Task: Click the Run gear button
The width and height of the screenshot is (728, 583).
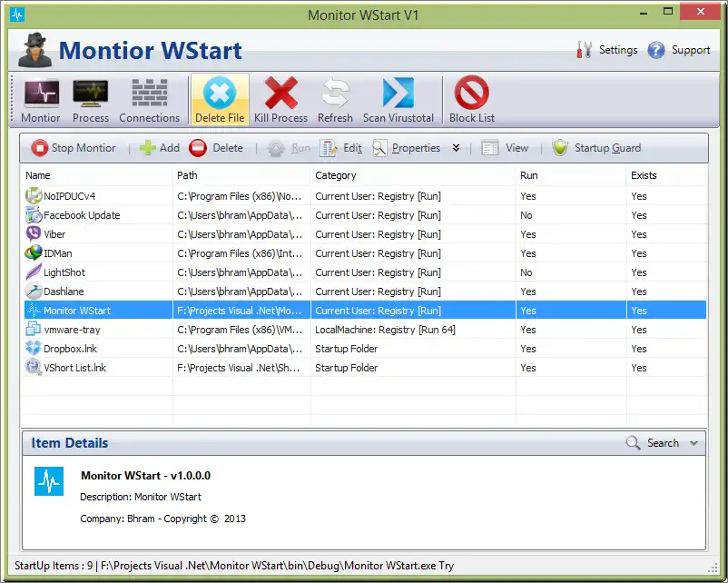Action: click(x=289, y=148)
